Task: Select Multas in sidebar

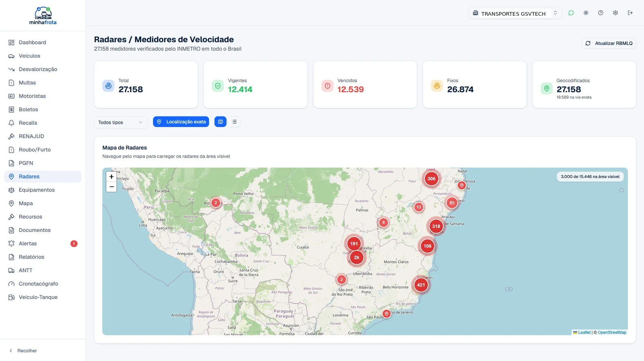Action: click(x=43, y=83)
